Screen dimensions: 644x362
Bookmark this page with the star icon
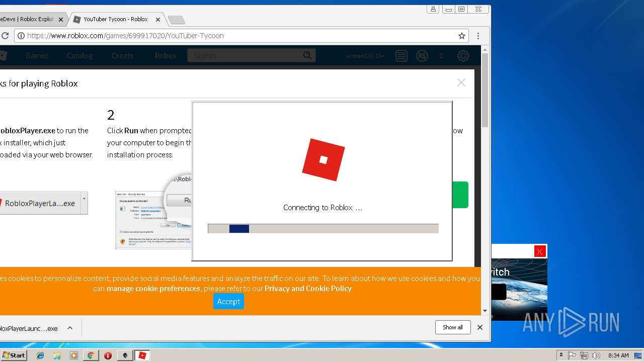point(461,36)
